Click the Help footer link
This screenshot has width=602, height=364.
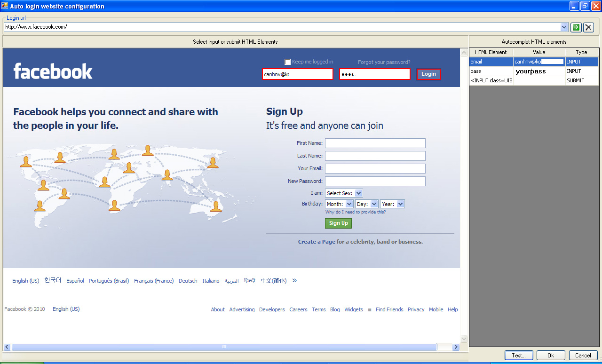pos(452,309)
